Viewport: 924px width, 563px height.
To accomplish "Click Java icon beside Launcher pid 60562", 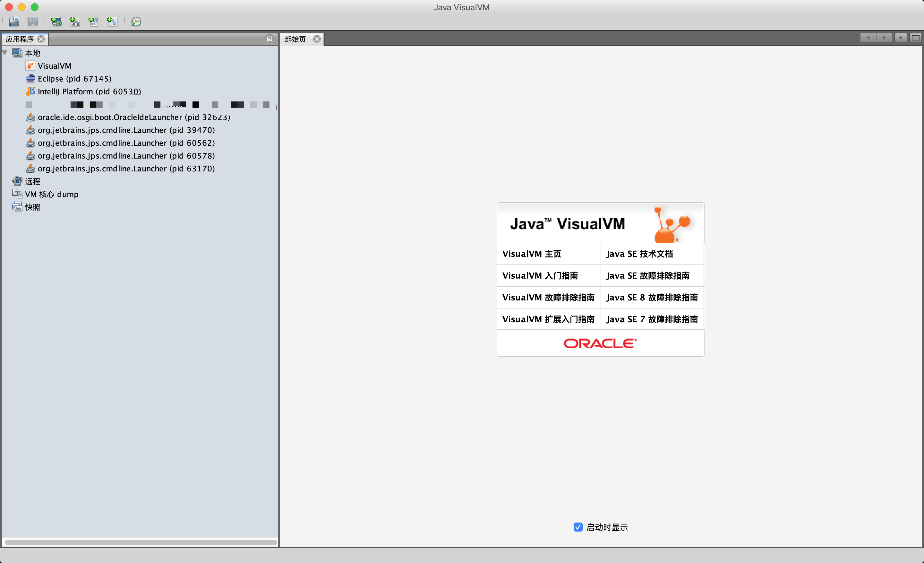I will pos(30,143).
